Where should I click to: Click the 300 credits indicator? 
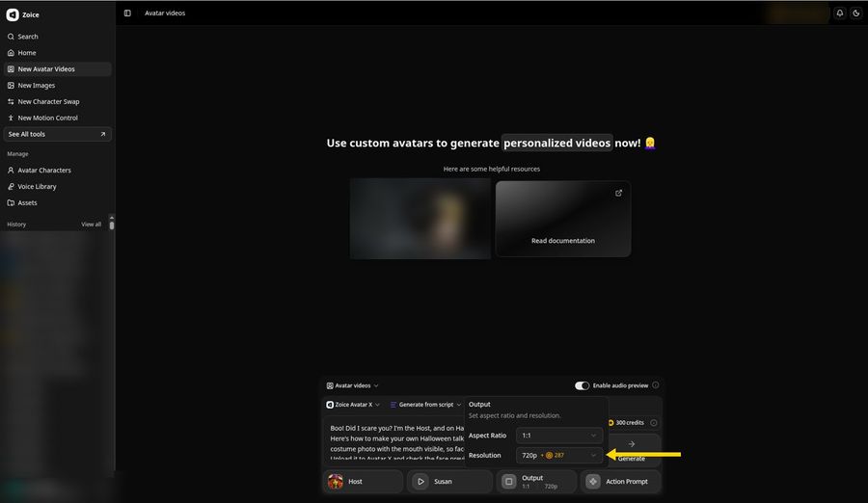coord(626,423)
